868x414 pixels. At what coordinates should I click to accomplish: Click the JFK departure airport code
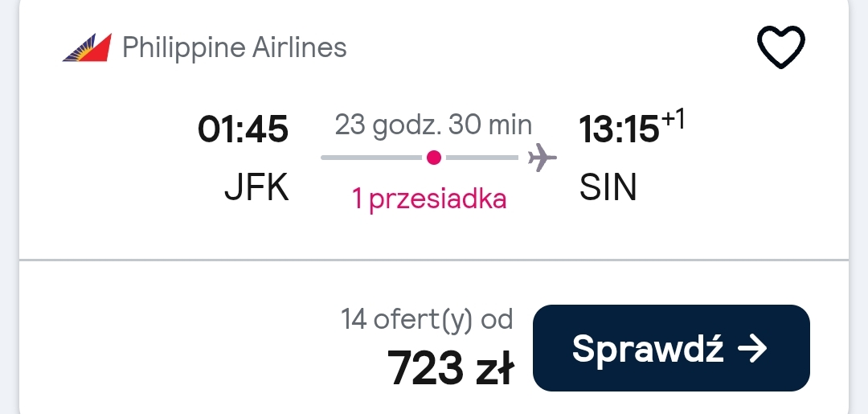pyautogui.click(x=257, y=188)
